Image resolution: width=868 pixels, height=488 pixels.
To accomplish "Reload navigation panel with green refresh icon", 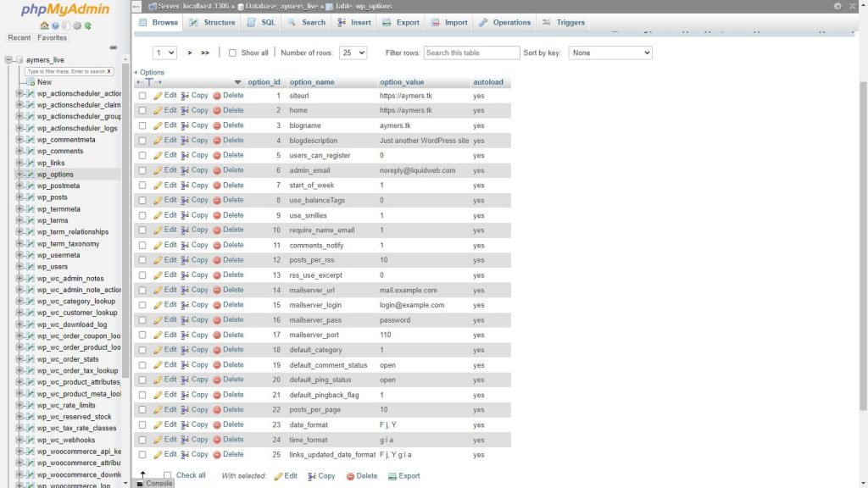I will tap(88, 25).
